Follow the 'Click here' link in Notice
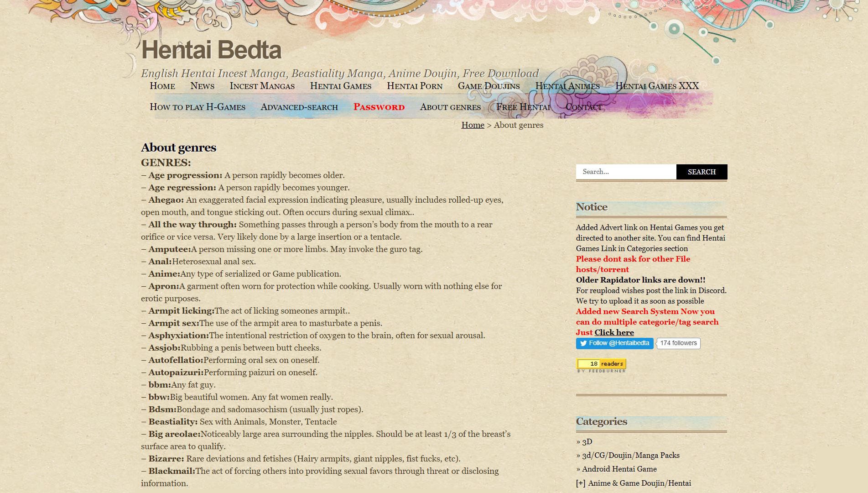Viewport: 868px width, 493px height. 614,332
